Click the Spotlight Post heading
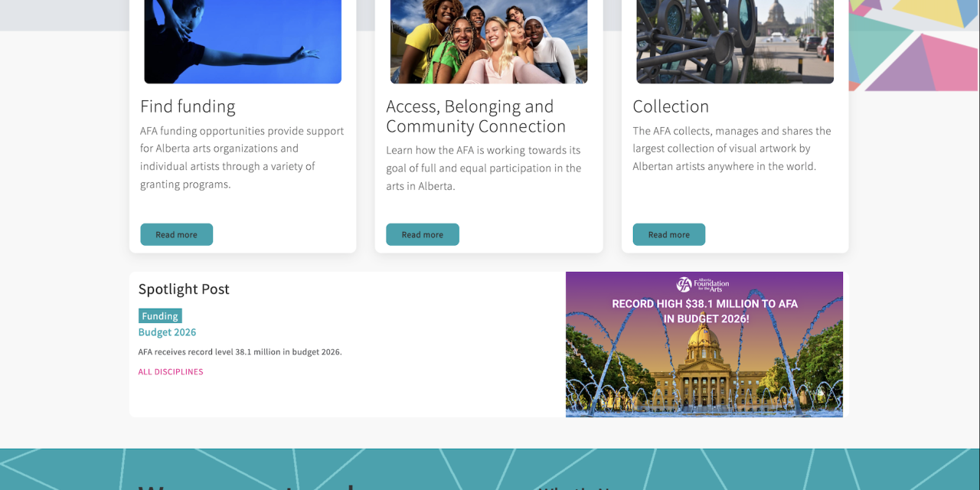Viewport: 980px width, 490px height. click(x=184, y=289)
